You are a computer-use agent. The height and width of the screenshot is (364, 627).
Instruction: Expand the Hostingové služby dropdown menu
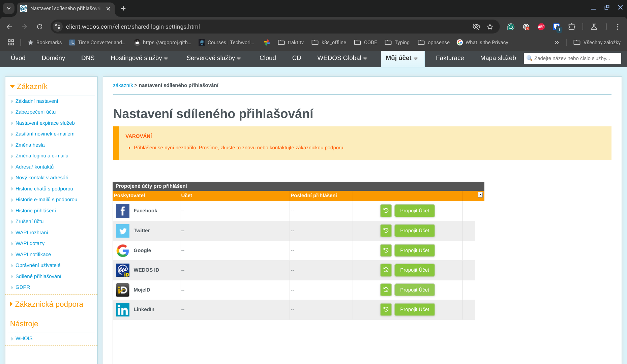139,58
